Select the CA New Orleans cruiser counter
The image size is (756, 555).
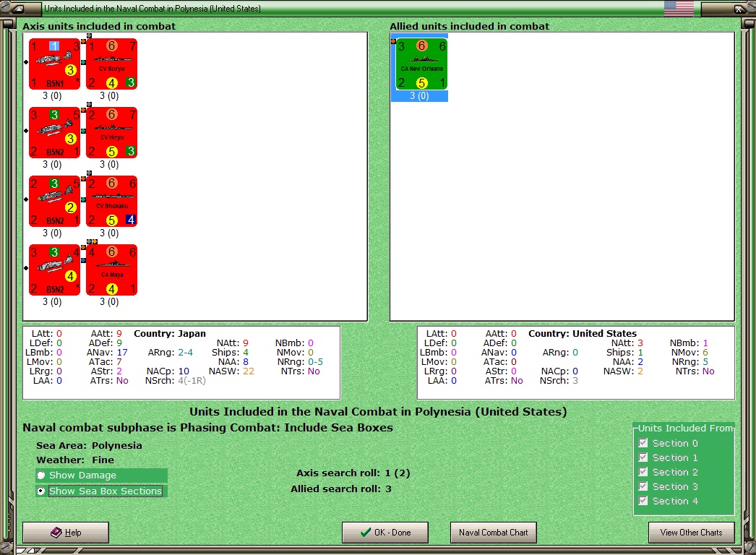[422, 64]
